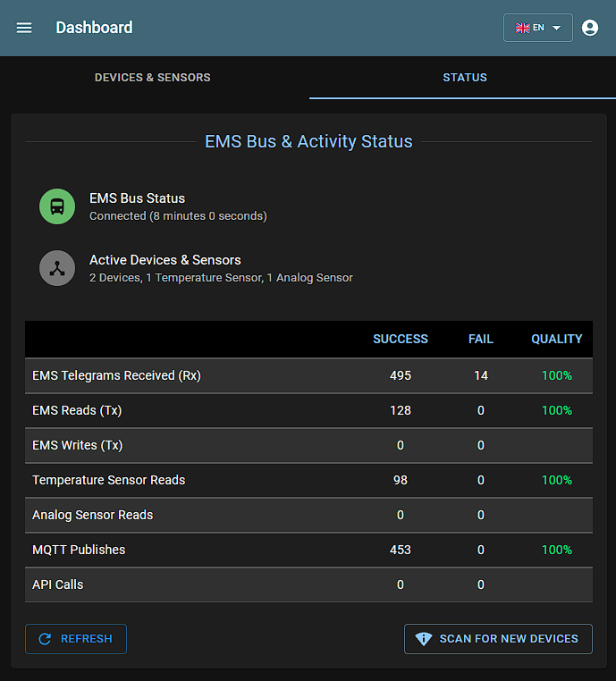Select the Status tab
This screenshot has width=616, height=681.
point(464,78)
